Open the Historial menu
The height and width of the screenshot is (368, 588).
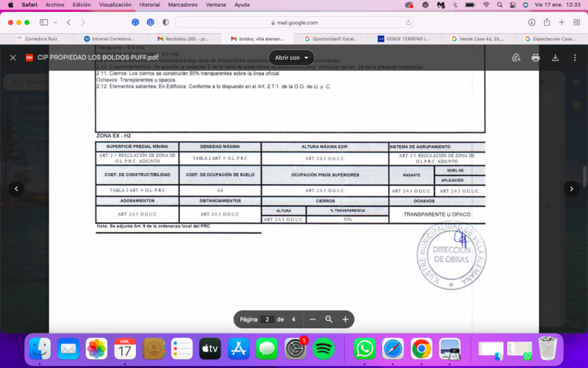pyautogui.click(x=150, y=5)
